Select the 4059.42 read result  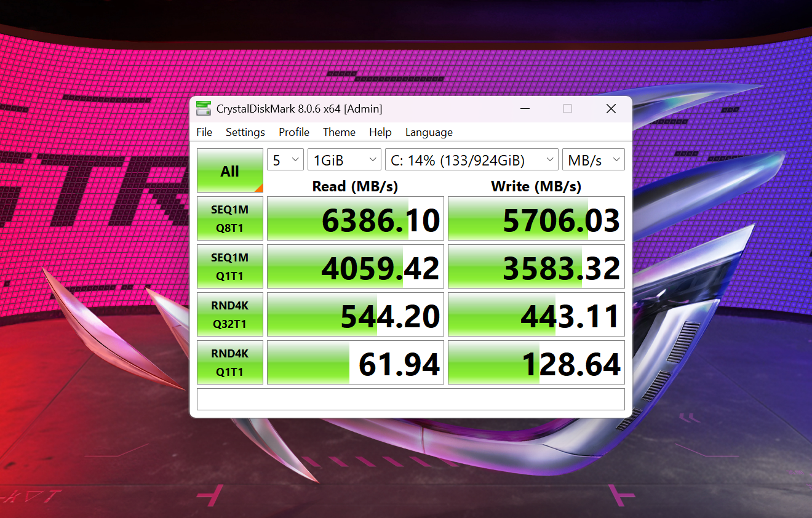(356, 266)
